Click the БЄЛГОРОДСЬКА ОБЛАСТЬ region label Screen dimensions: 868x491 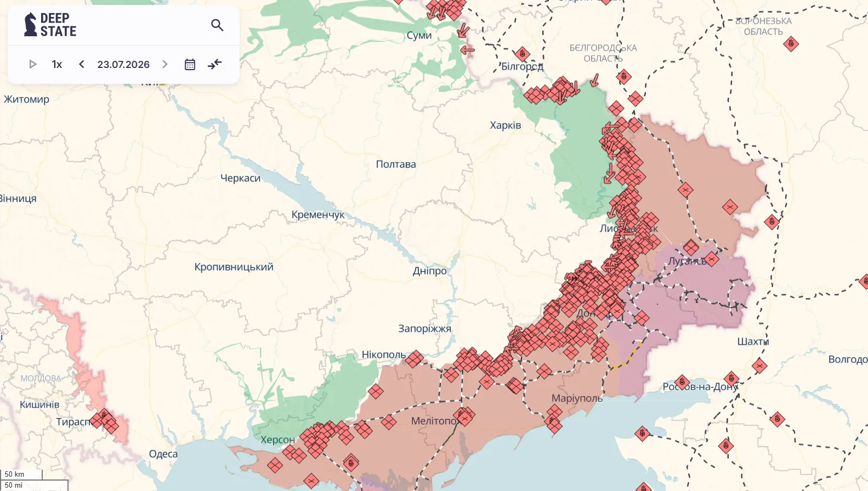pyautogui.click(x=603, y=53)
